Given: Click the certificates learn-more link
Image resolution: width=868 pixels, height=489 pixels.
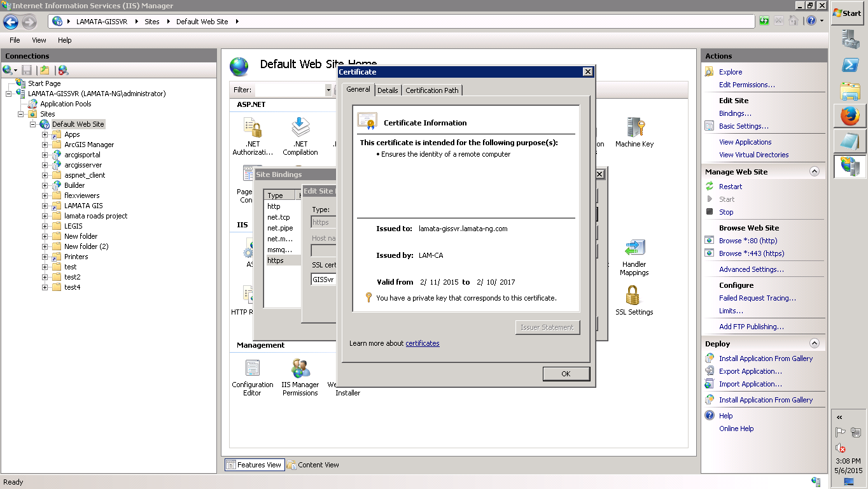Looking at the screenshot, I should pos(423,343).
